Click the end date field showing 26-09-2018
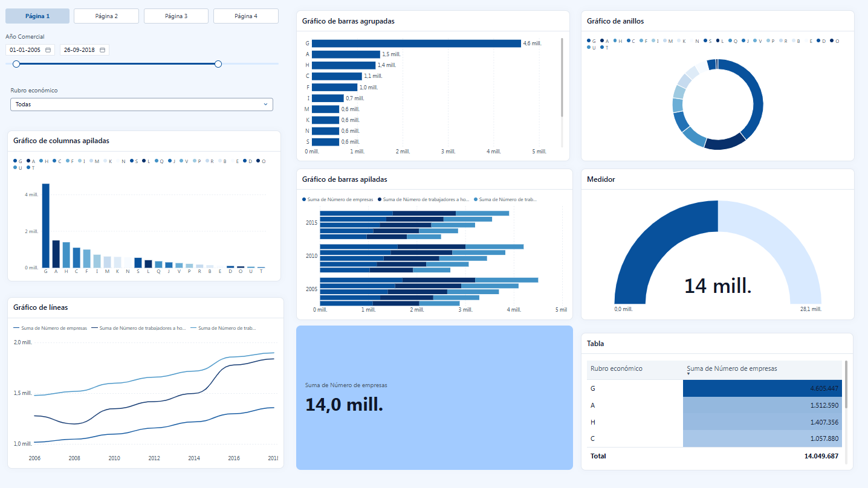 pyautogui.click(x=85, y=50)
